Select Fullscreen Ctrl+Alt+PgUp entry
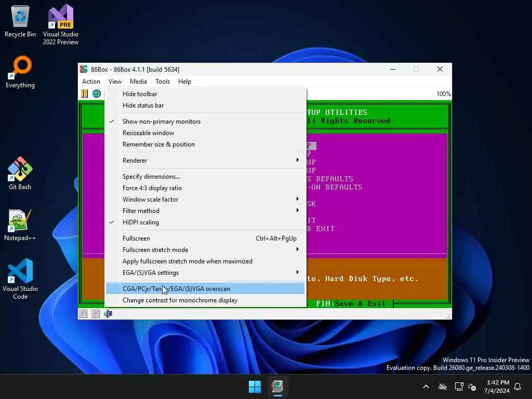The width and height of the screenshot is (532, 399). [x=205, y=238]
